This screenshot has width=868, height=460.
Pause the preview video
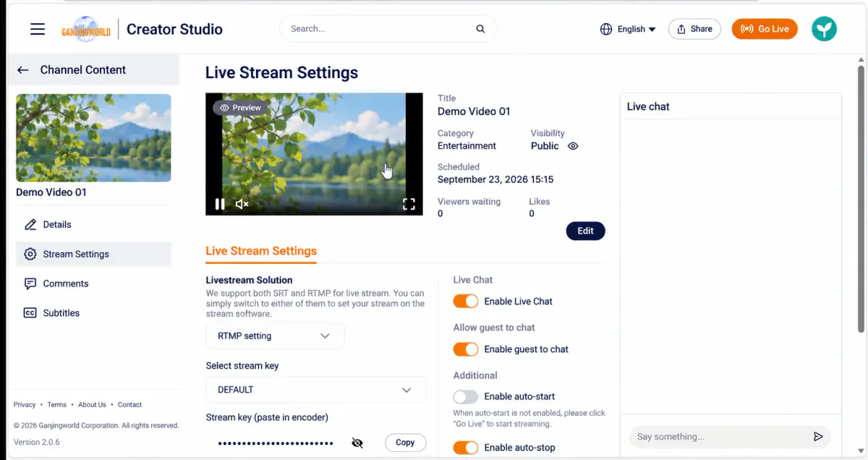click(x=220, y=204)
